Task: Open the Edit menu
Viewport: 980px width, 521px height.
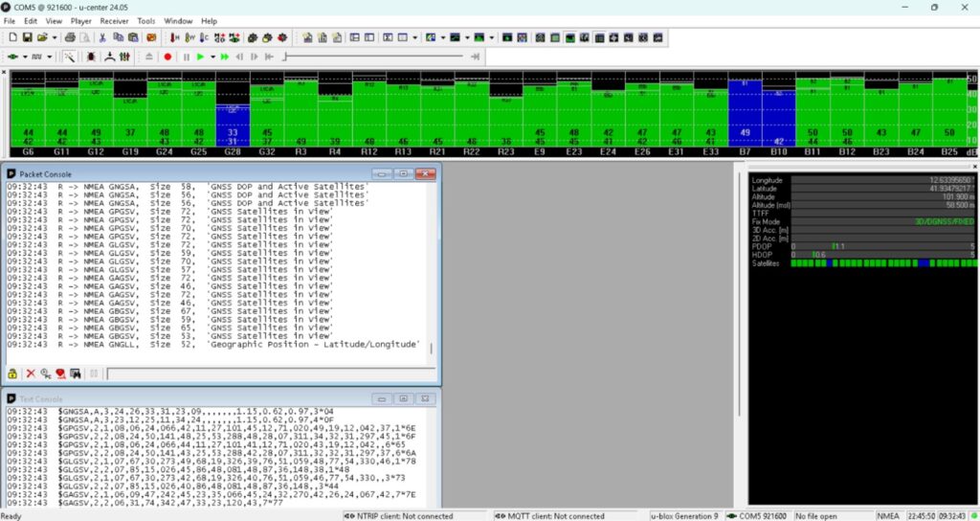Action: coord(31,21)
